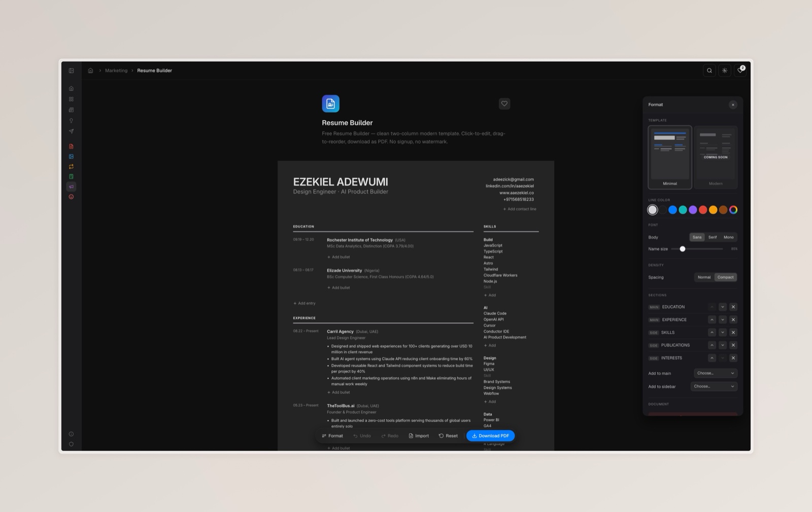Select the purple megaphone icon in sidebar
This screenshot has height=512, width=812.
(x=71, y=186)
